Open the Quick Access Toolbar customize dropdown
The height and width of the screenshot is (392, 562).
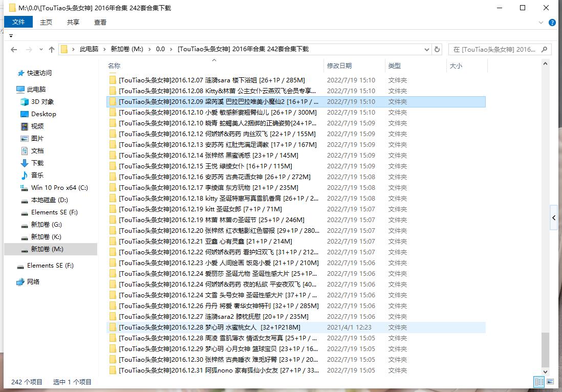click(x=11, y=36)
